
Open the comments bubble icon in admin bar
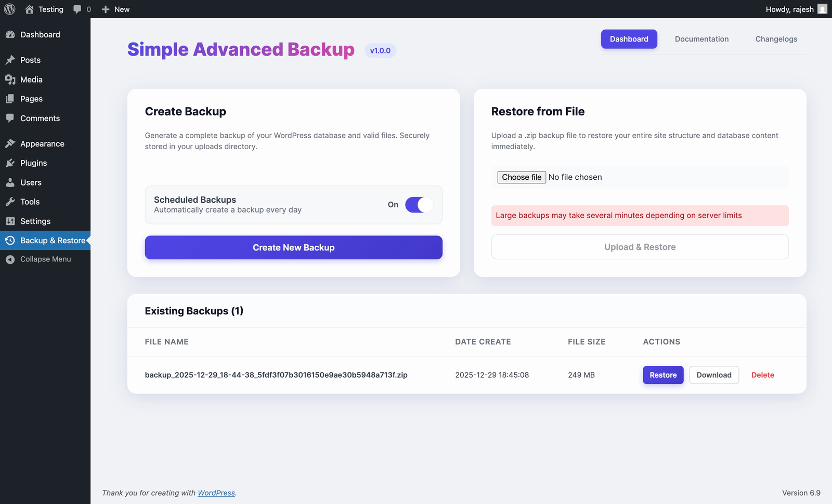pos(77,9)
